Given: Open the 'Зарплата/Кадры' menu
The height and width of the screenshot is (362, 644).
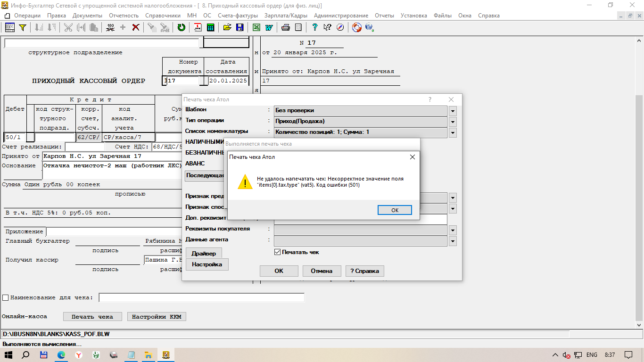Looking at the screenshot, I should click(x=286, y=16).
